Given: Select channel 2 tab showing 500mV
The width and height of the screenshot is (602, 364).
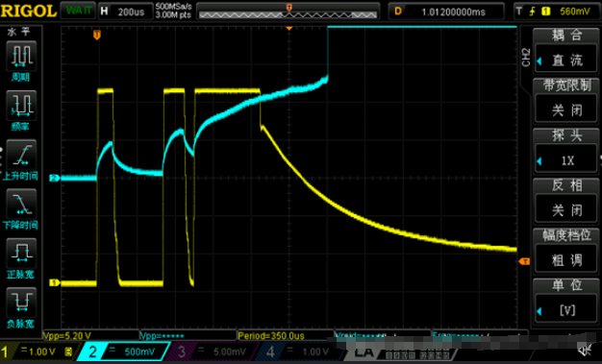Looking at the screenshot, I should click(x=124, y=352).
